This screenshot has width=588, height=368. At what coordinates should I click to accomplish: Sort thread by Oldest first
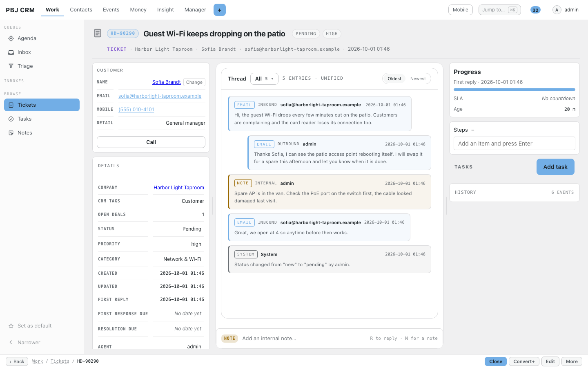coord(394,79)
